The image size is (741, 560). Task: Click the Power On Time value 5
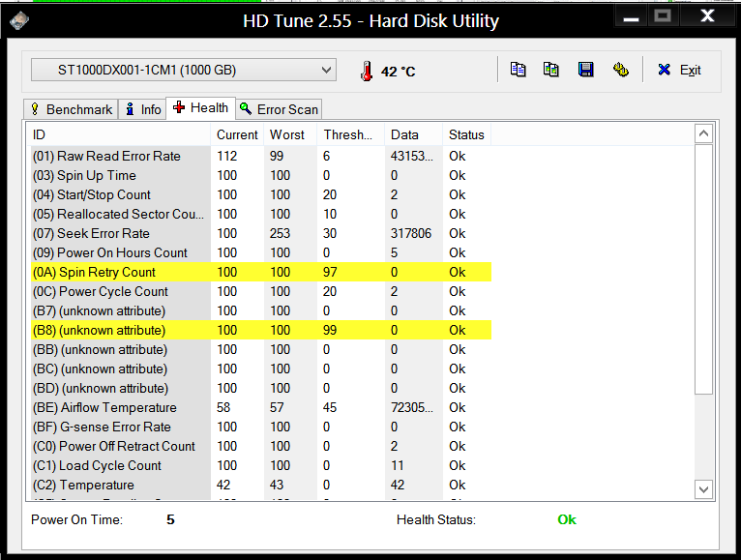click(x=170, y=519)
